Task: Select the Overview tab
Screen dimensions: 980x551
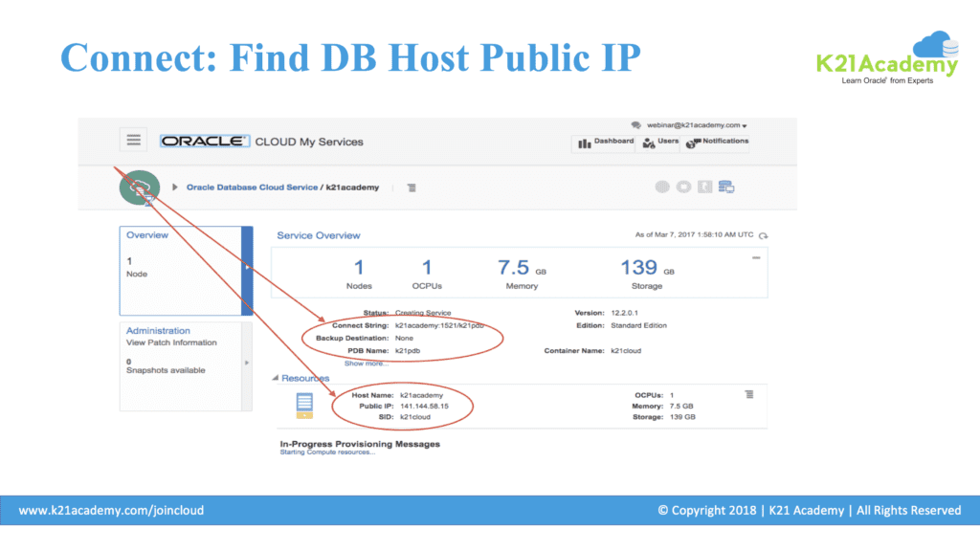Action: tap(147, 235)
